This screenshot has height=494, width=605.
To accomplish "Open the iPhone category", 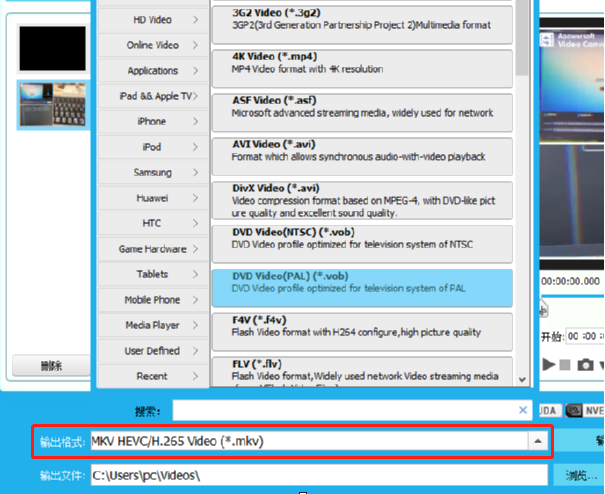I will click(153, 122).
